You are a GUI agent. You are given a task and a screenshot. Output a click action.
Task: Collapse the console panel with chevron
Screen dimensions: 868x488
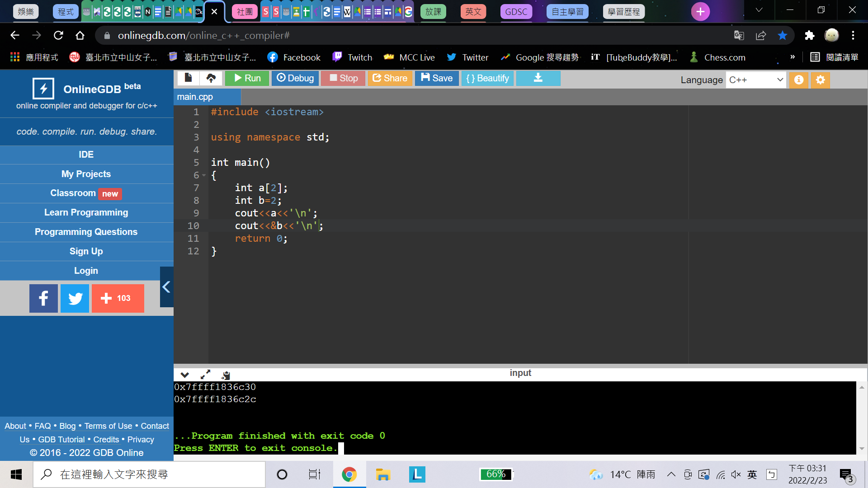(x=184, y=375)
